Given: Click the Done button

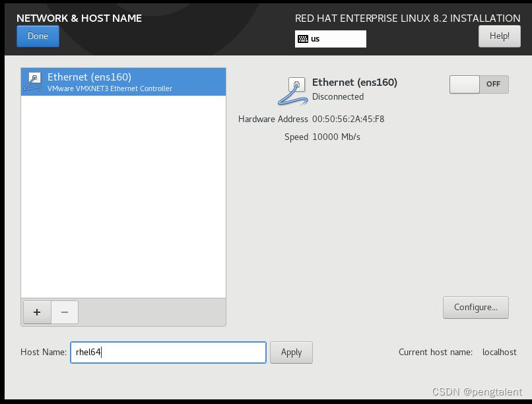Looking at the screenshot, I should coord(38,36).
